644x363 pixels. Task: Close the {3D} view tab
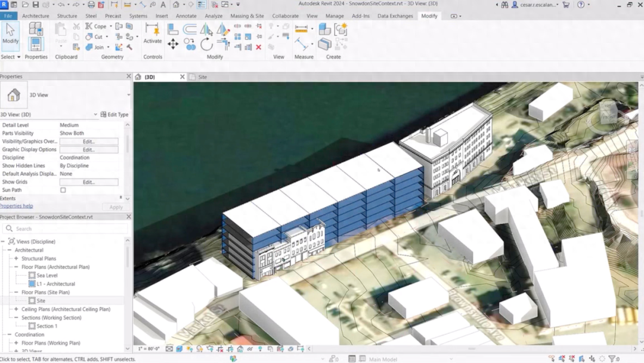click(x=182, y=77)
